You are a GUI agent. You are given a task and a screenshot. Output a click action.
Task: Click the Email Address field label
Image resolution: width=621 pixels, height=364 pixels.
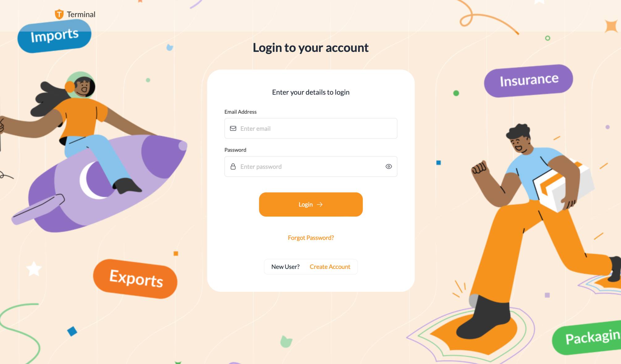tap(240, 112)
